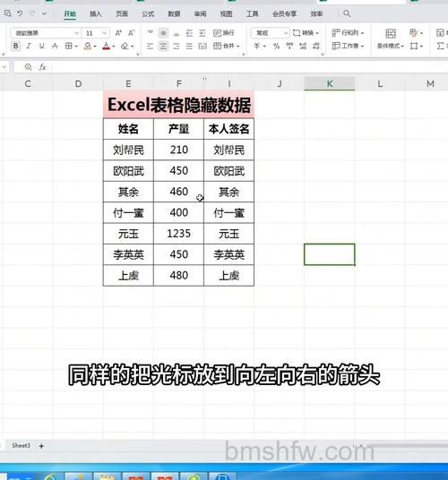Viewport: 448px width, 480px height.
Task: Click the AutoSum sigma icon
Action: point(440,46)
